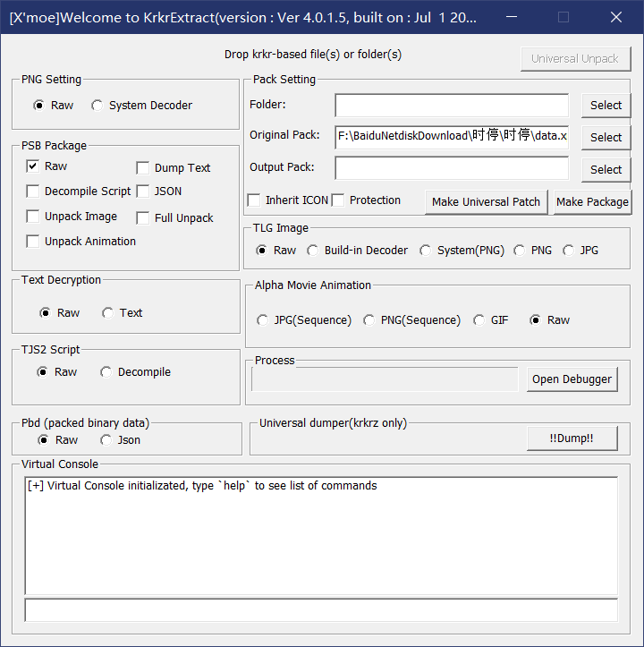Click Make Universal Patch button

[x=486, y=201]
